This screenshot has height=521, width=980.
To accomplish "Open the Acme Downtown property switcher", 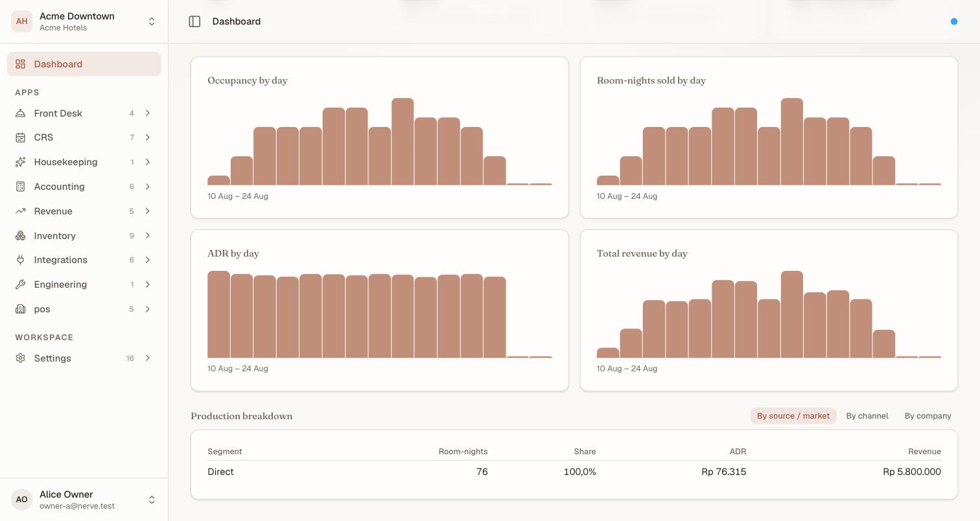I will coord(84,21).
